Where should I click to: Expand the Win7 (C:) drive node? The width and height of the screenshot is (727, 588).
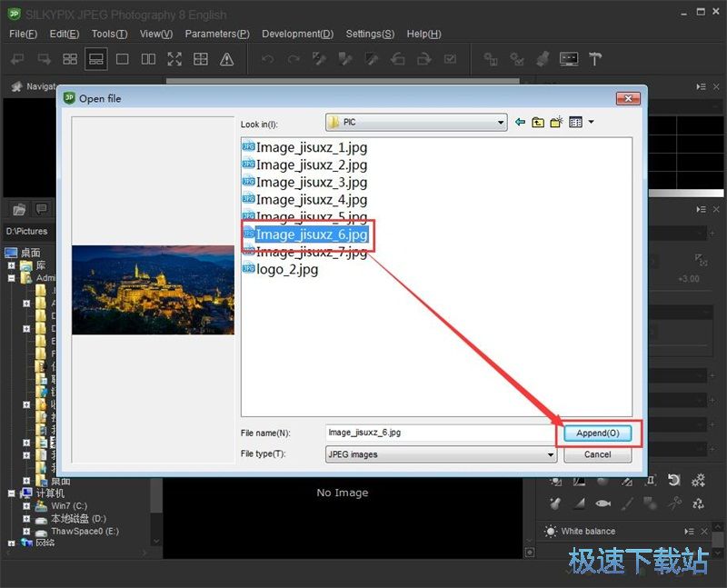pos(26,505)
